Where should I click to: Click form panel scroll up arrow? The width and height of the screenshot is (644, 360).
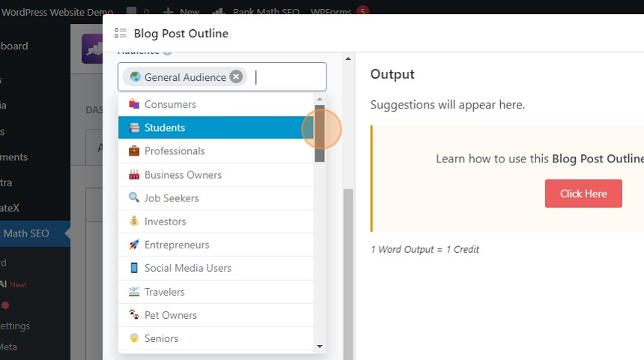click(x=348, y=58)
